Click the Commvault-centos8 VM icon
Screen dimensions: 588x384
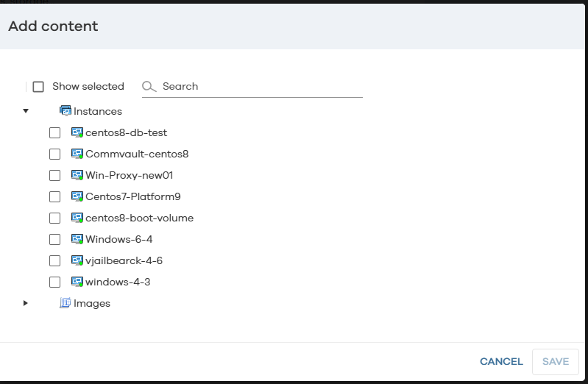[x=77, y=154]
